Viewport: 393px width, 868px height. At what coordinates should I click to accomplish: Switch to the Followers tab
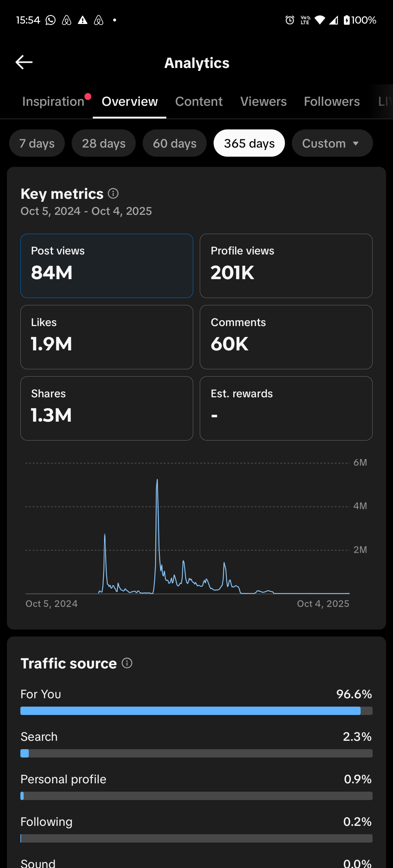pos(332,101)
